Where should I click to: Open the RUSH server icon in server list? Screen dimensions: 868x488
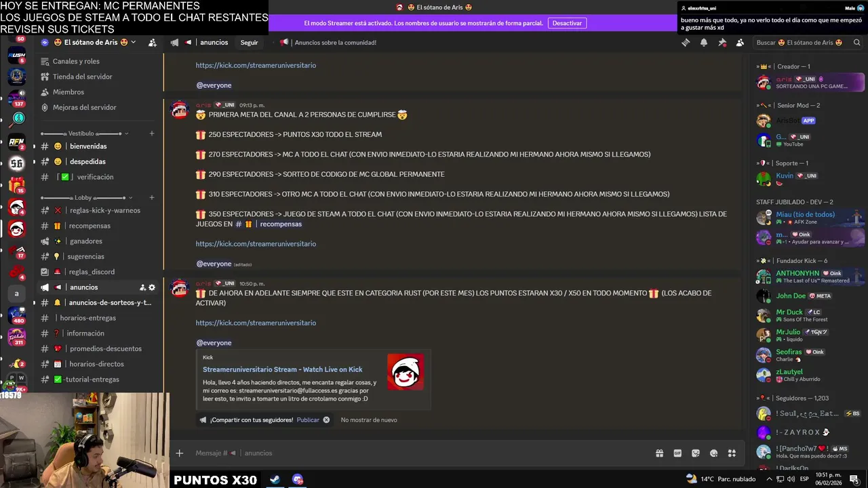point(17,56)
